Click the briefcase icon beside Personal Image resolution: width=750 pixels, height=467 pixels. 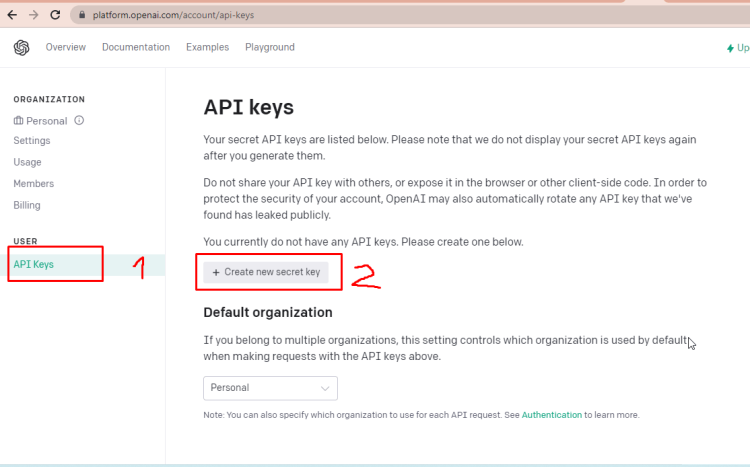coord(18,121)
